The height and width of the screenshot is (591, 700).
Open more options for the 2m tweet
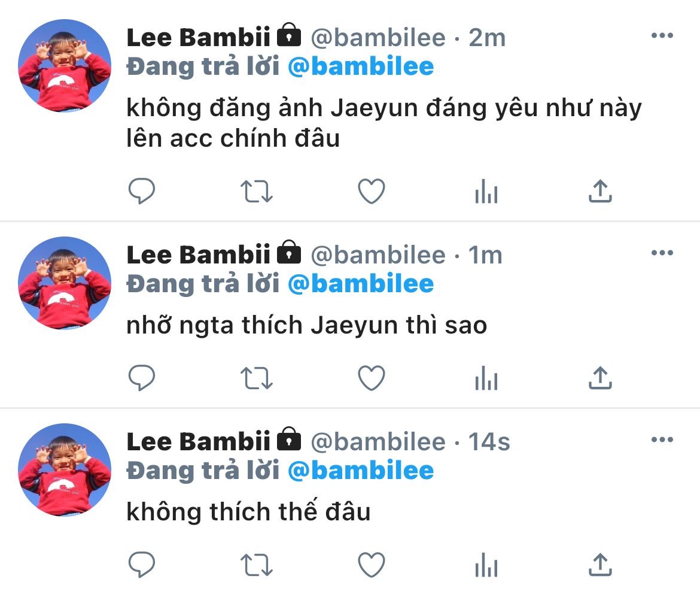662,35
